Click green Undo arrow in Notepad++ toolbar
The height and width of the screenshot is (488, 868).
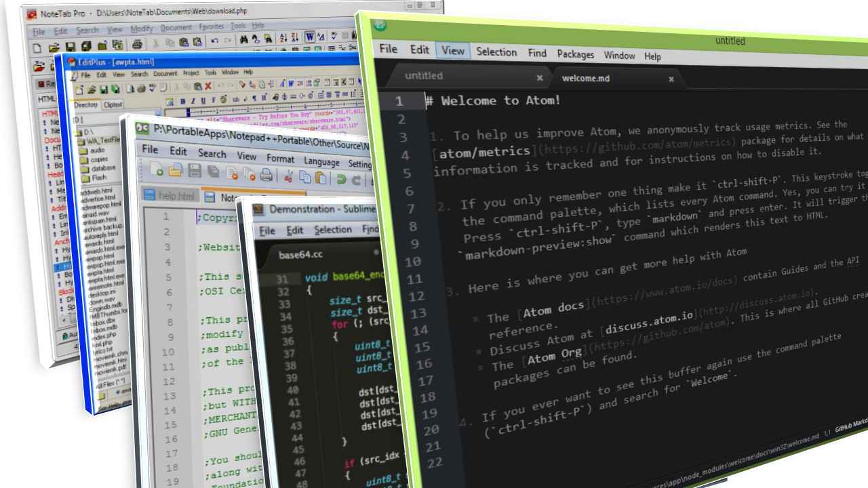(x=342, y=179)
